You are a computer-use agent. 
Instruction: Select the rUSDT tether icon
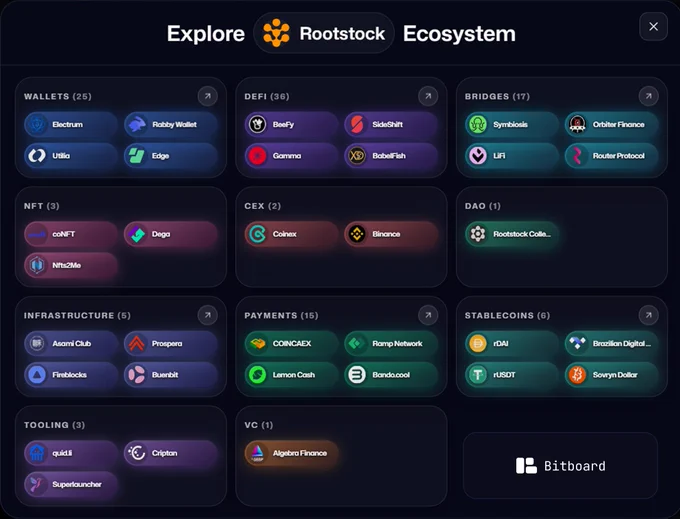point(478,375)
